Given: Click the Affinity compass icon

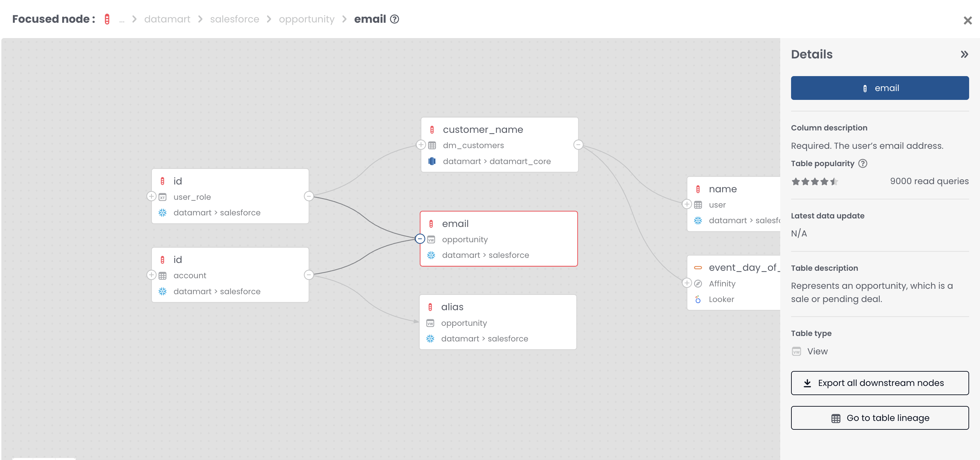Looking at the screenshot, I should click(697, 283).
